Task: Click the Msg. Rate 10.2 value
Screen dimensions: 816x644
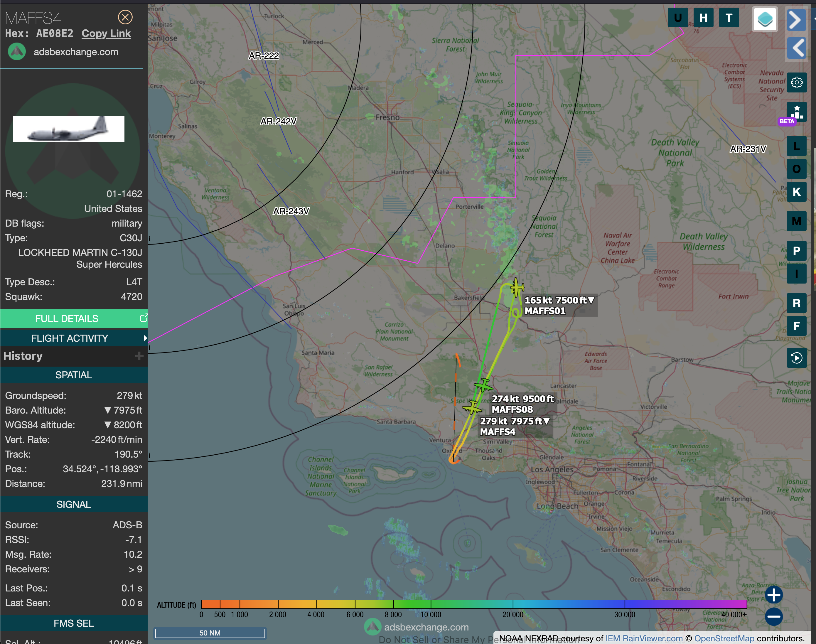Action: [133, 555]
